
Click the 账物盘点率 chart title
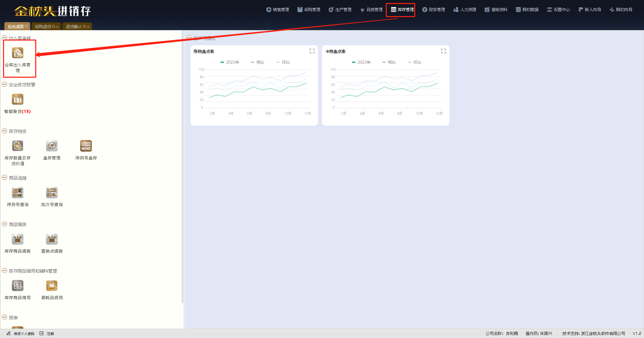coord(204,51)
